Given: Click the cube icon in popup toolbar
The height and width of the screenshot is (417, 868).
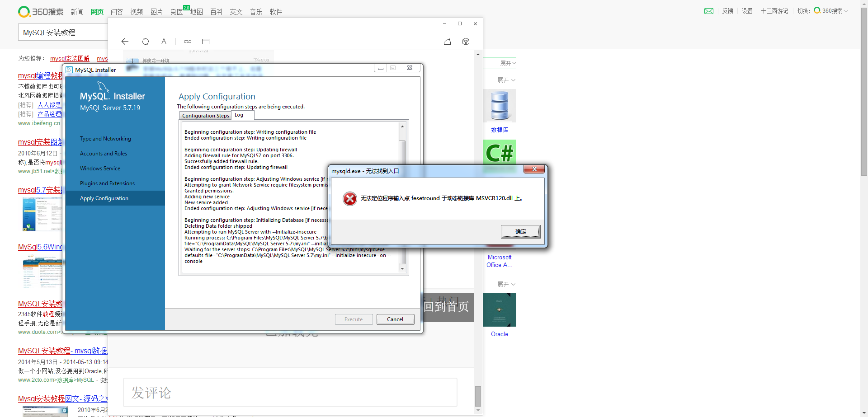Looking at the screenshot, I should (x=466, y=42).
